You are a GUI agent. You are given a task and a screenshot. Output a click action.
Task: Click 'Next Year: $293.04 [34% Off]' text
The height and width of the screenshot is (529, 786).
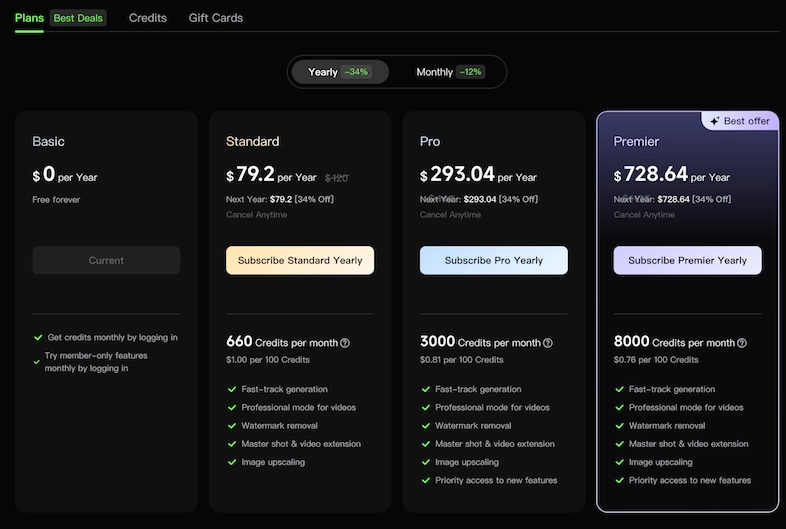(479, 199)
